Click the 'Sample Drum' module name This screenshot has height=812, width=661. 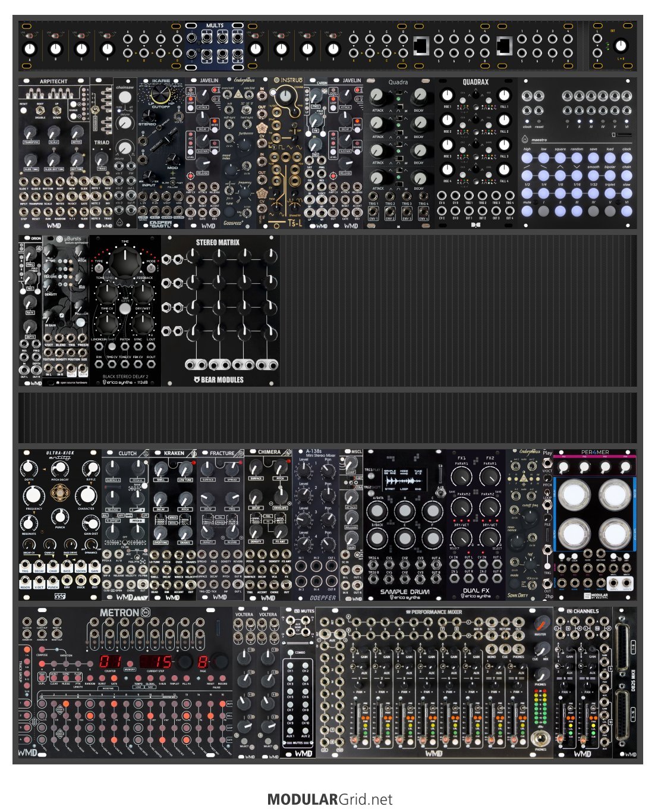pyautogui.click(x=405, y=591)
